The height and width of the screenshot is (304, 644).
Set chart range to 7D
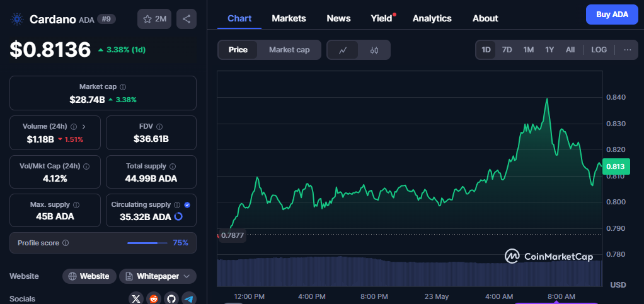pyautogui.click(x=507, y=50)
